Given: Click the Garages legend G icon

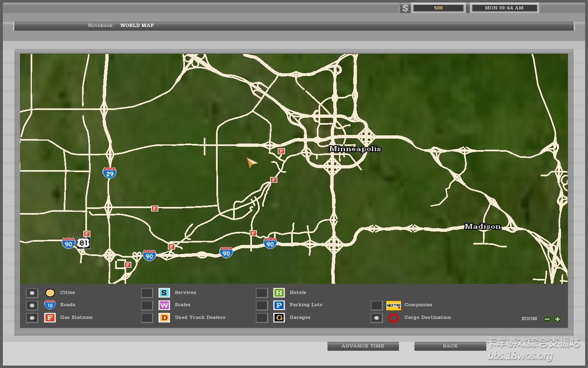Looking at the screenshot, I should pyautogui.click(x=279, y=318).
